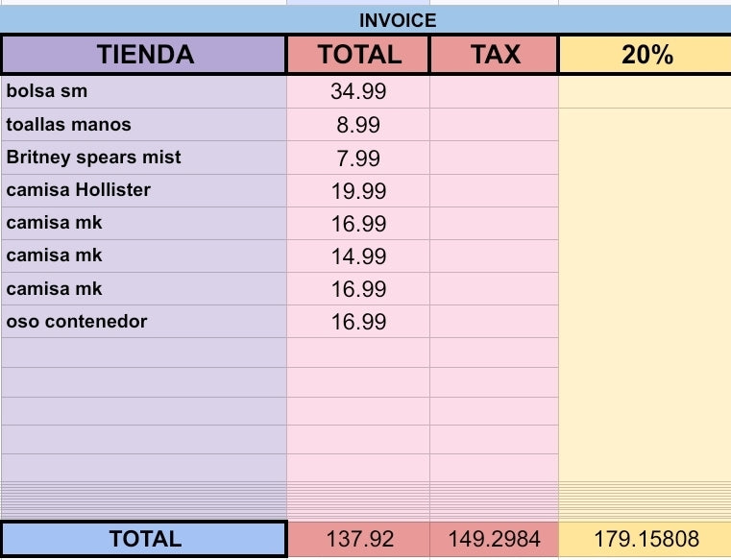Select the 'bolsa sm' item cell
The height and width of the screenshot is (560, 731).
coord(144,92)
